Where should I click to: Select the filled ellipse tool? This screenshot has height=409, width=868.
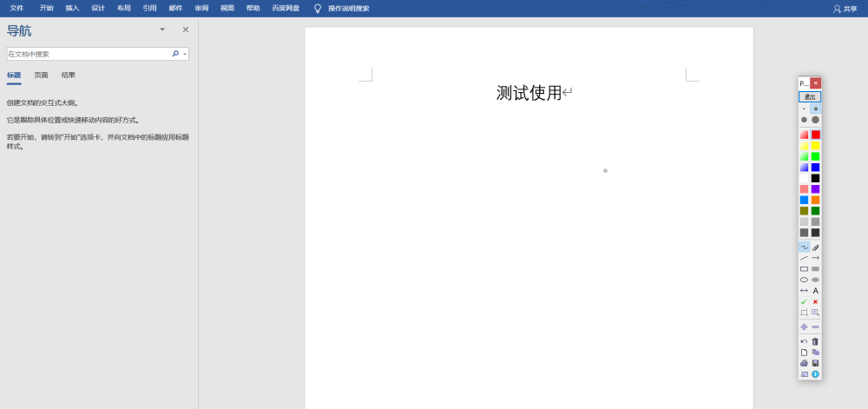[815, 280]
